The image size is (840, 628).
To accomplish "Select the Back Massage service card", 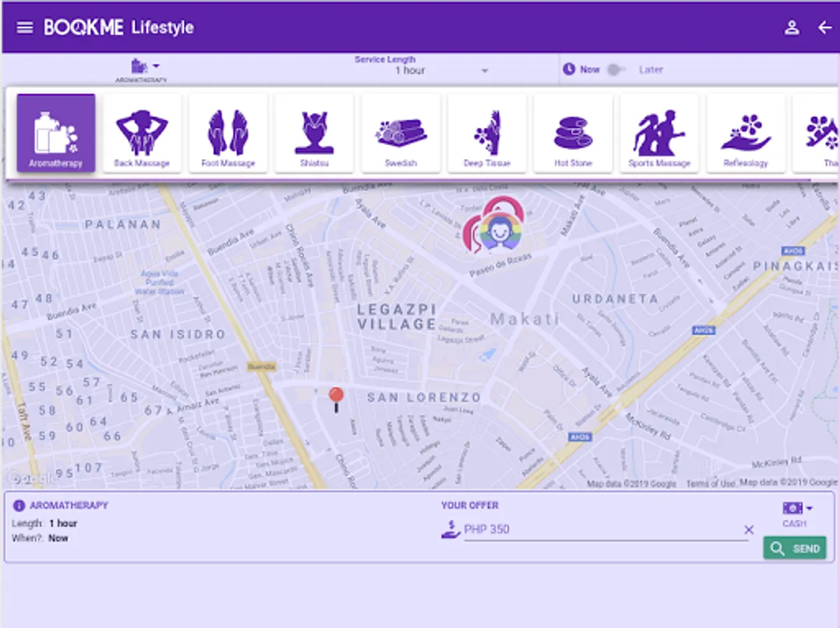I will coord(142,133).
